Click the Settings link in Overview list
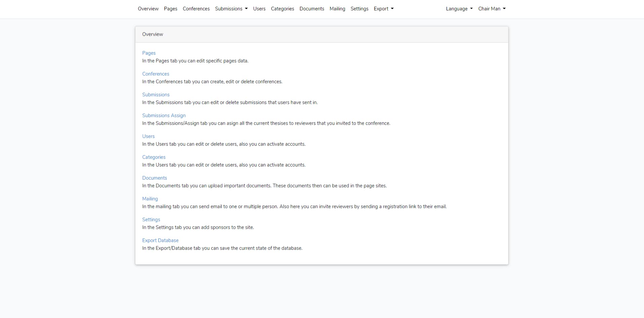 [x=151, y=220]
